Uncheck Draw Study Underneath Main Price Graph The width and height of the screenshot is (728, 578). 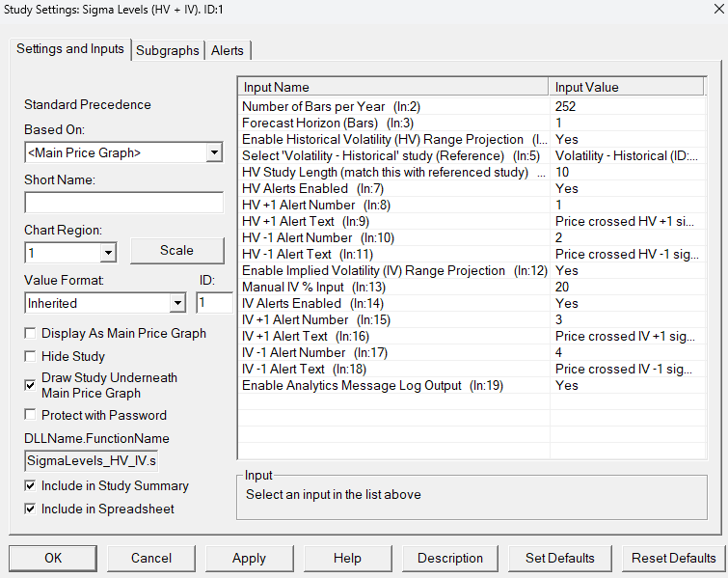pyautogui.click(x=30, y=385)
